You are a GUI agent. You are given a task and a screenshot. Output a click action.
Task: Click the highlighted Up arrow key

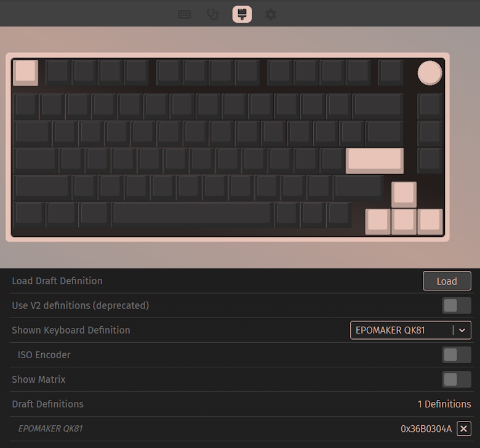(x=404, y=194)
